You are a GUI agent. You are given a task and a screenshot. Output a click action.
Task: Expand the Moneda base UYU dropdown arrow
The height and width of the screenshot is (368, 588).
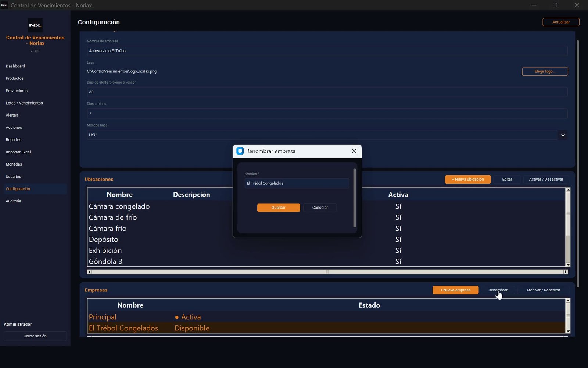tap(563, 135)
